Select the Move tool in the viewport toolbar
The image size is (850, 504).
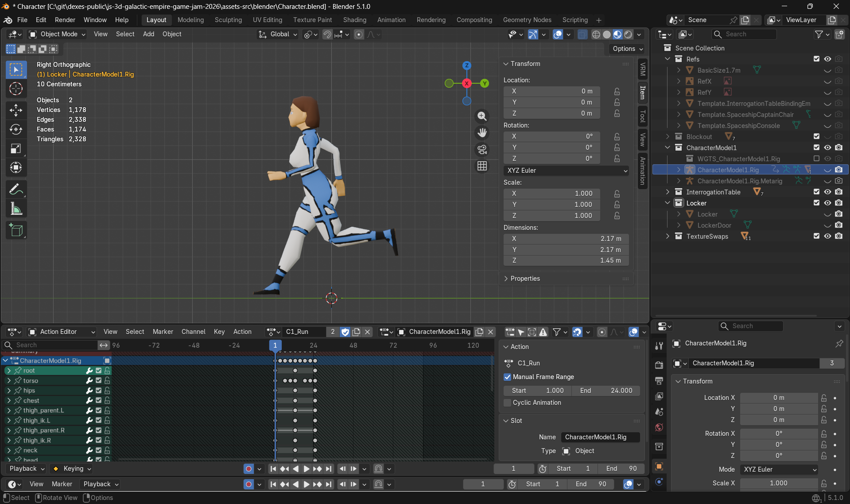(x=16, y=110)
